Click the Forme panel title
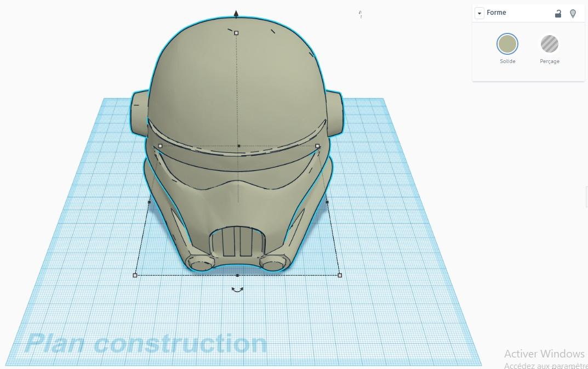Screen dimensions: 588x369 click(x=496, y=13)
